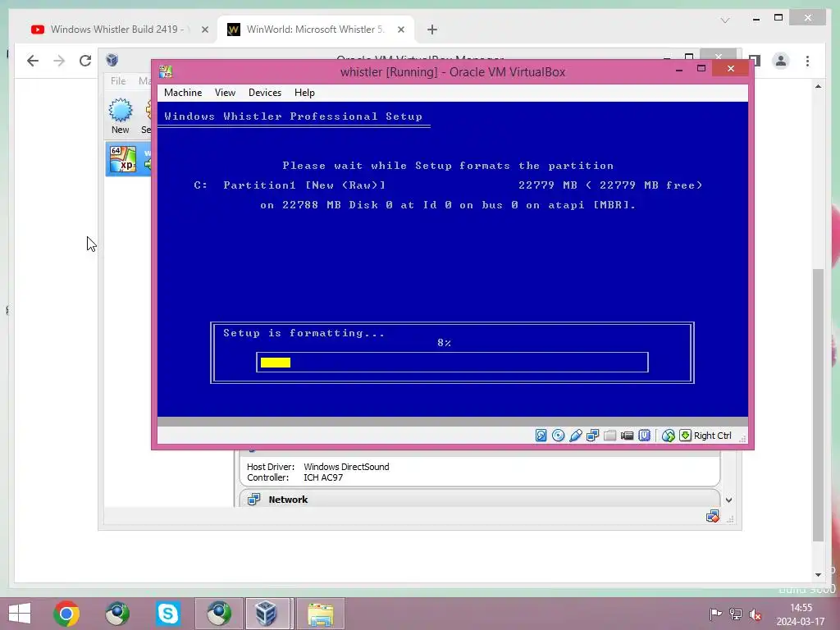Open Google Chrome from the taskbar

point(66,614)
